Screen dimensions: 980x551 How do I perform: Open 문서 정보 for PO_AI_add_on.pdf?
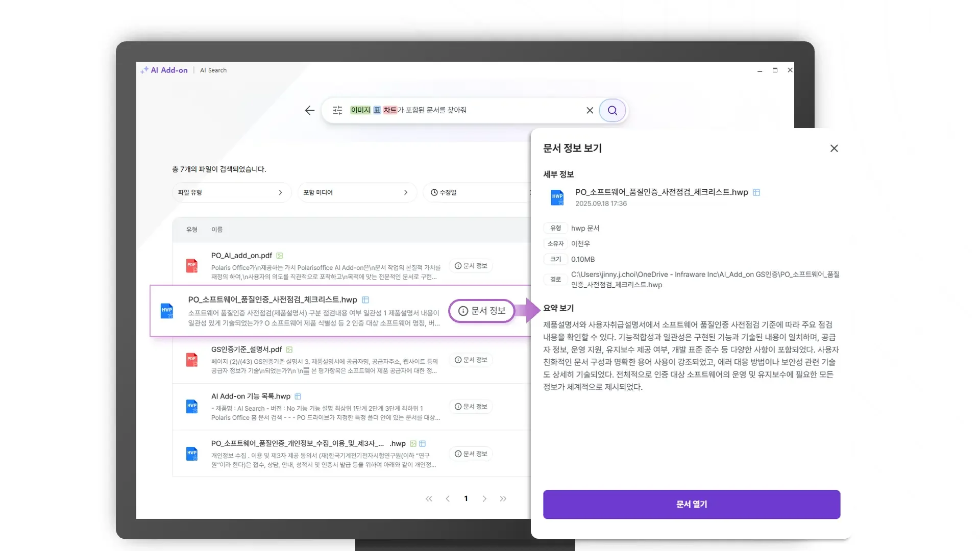click(471, 266)
